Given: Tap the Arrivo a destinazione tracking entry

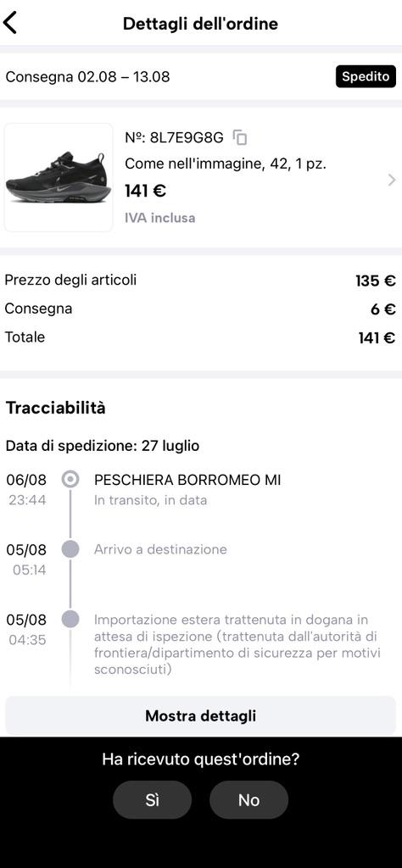Looking at the screenshot, I should [x=160, y=549].
